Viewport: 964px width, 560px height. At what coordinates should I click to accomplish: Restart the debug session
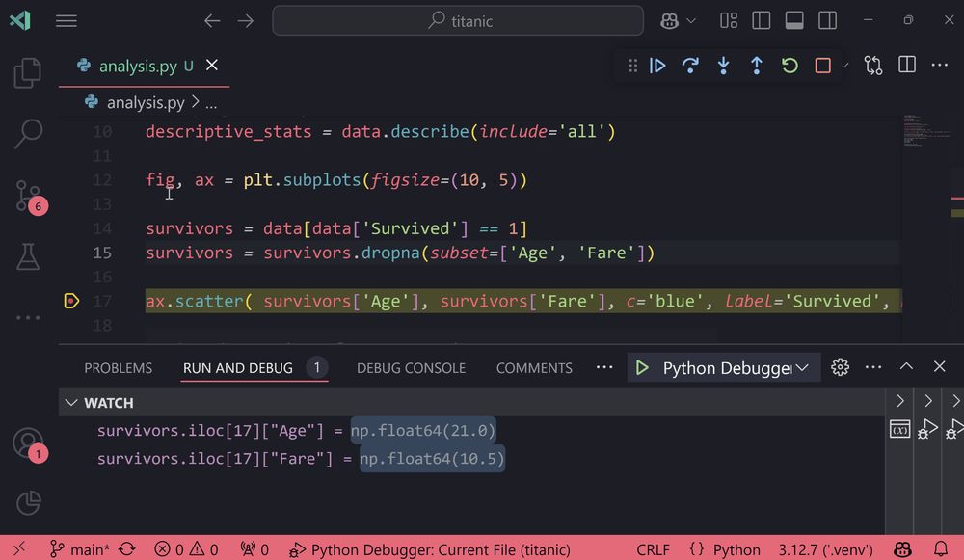790,66
